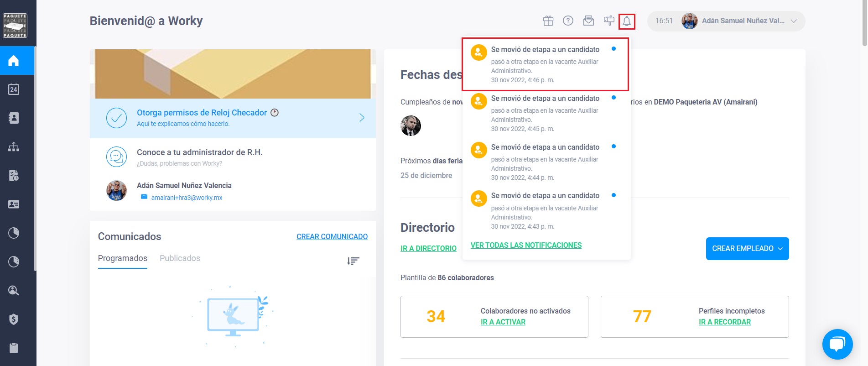Click the Paquete company logo

15,26
